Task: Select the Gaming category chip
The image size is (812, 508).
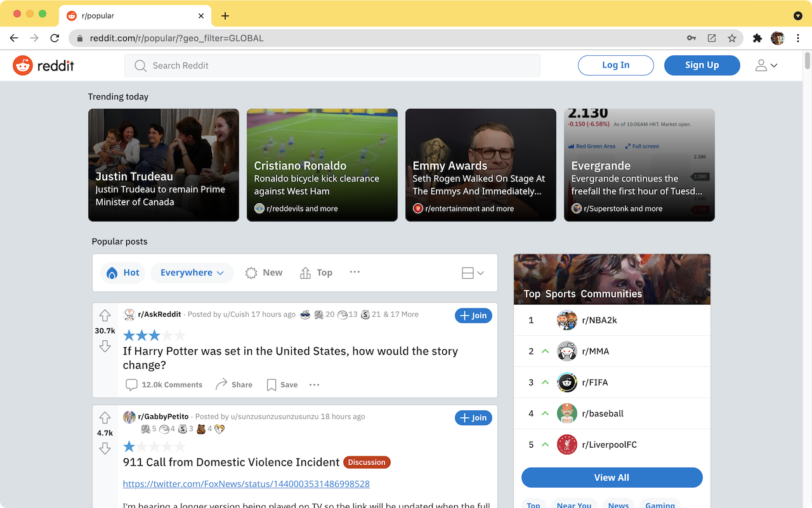Action: pos(660,505)
